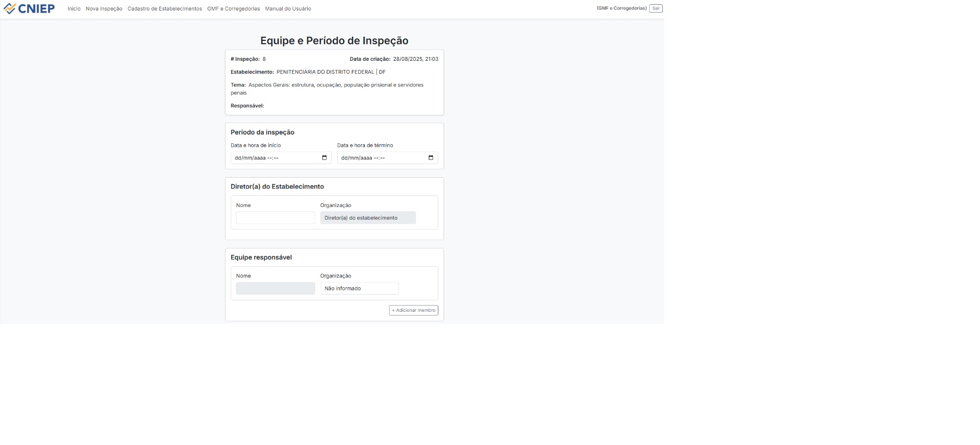This screenshot has height=445, width=980.
Task: Click the Sair button
Action: click(655, 8)
